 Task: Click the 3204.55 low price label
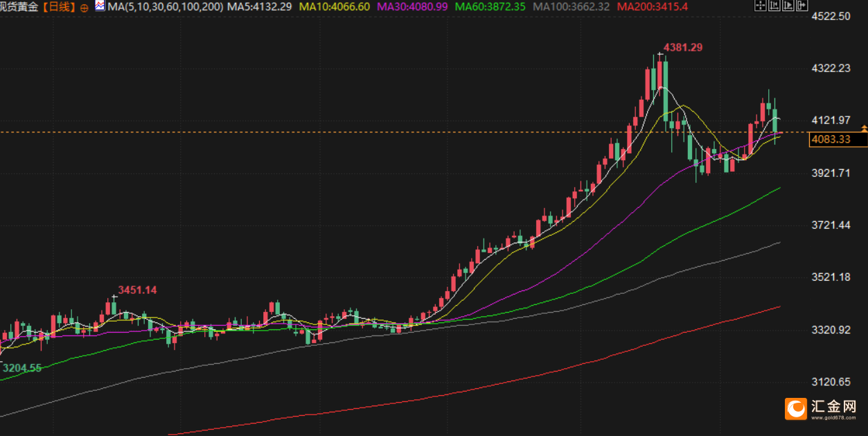pyautogui.click(x=21, y=368)
